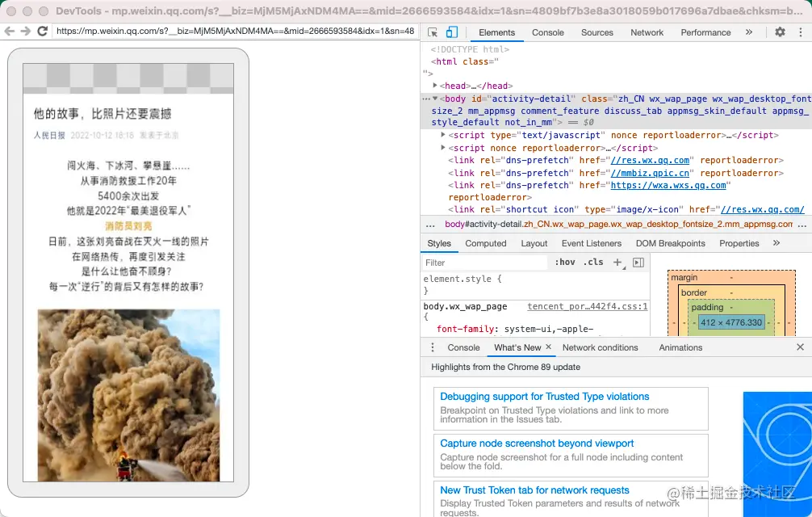The image size is (812, 517).
Task: Select the What's New drawer tab
Action: (517, 347)
